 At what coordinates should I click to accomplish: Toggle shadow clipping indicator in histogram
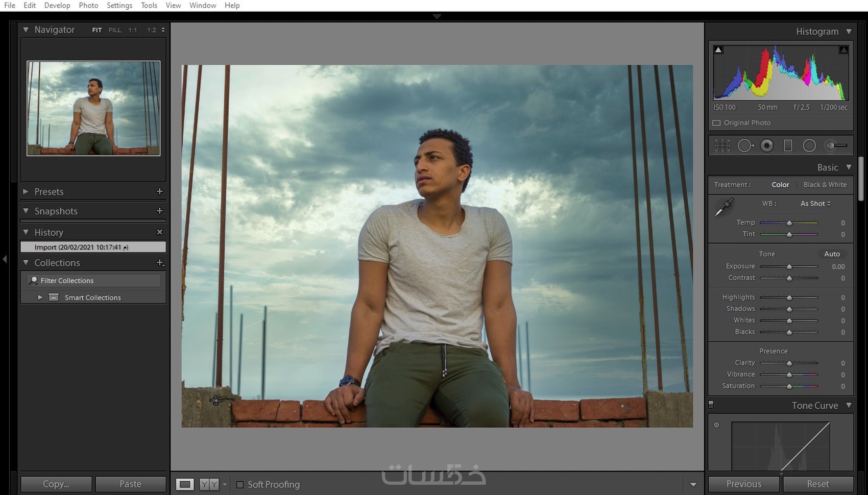point(718,49)
